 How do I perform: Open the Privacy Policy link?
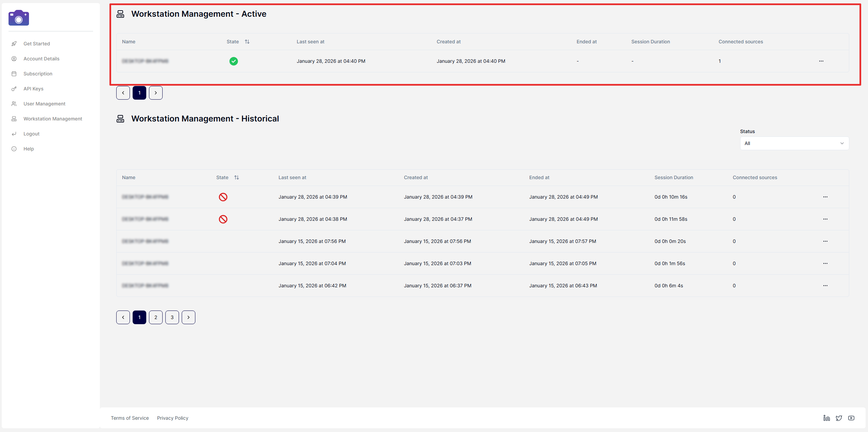click(x=173, y=418)
